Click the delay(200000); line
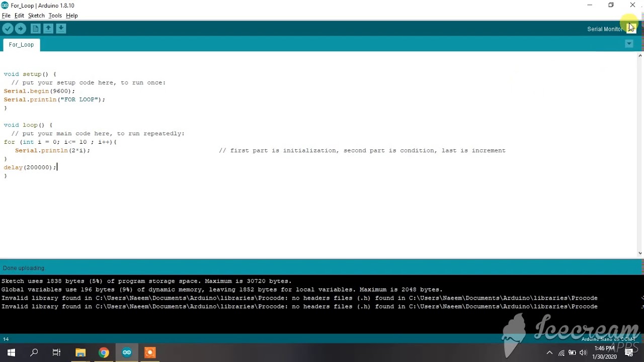 (30, 167)
